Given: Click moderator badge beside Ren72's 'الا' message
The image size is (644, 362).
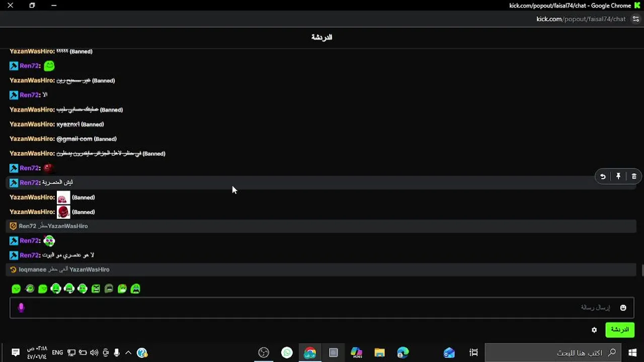Looking at the screenshot, I should (x=14, y=95).
